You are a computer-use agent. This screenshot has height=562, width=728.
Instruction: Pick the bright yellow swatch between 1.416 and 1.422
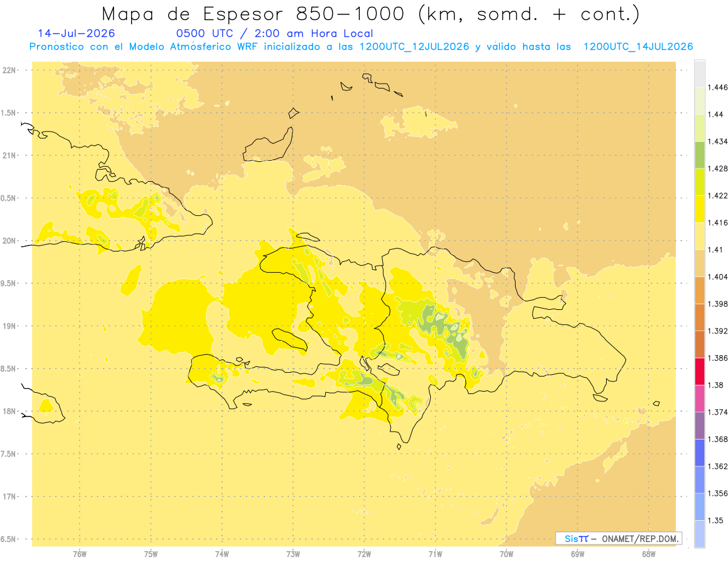click(x=699, y=209)
